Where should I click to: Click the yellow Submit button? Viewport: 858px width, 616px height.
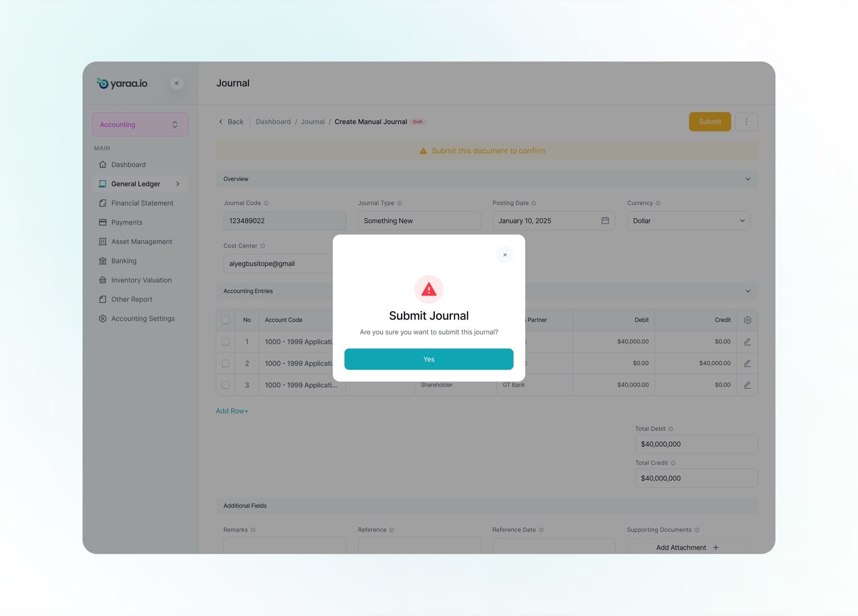[x=709, y=122]
